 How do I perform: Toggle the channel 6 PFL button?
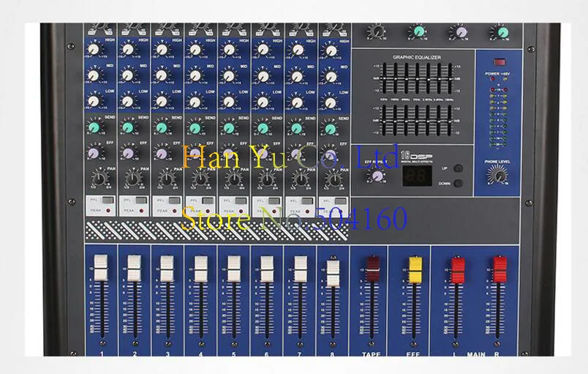(274, 201)
